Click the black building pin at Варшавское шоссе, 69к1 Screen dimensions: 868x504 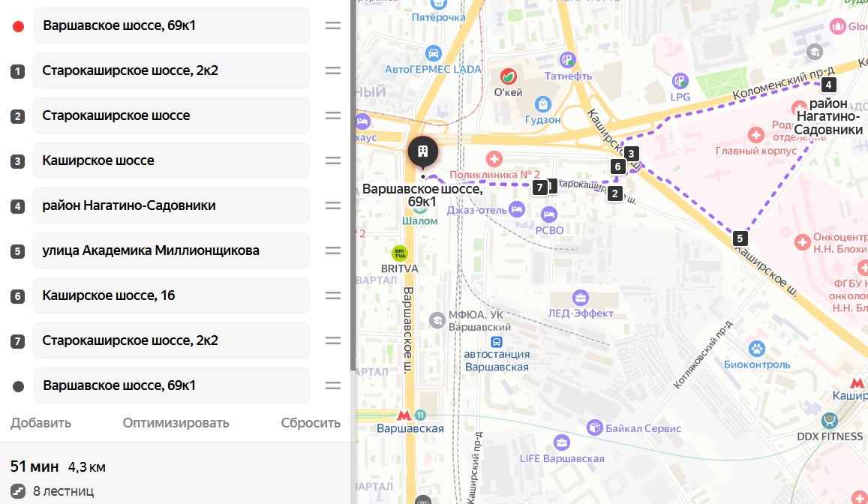pos(423,151)
